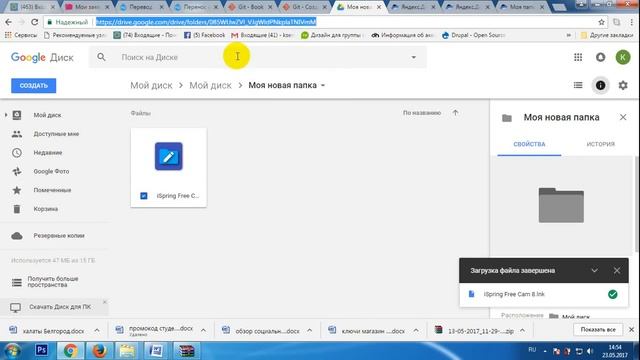640x360 pixels.
Task: Expand hidden bookmarks chevron
Action: pos(569,36)
